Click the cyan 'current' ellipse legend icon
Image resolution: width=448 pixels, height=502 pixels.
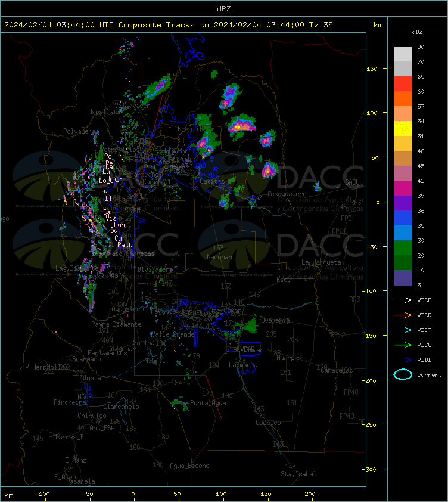(x=403, y=374)
